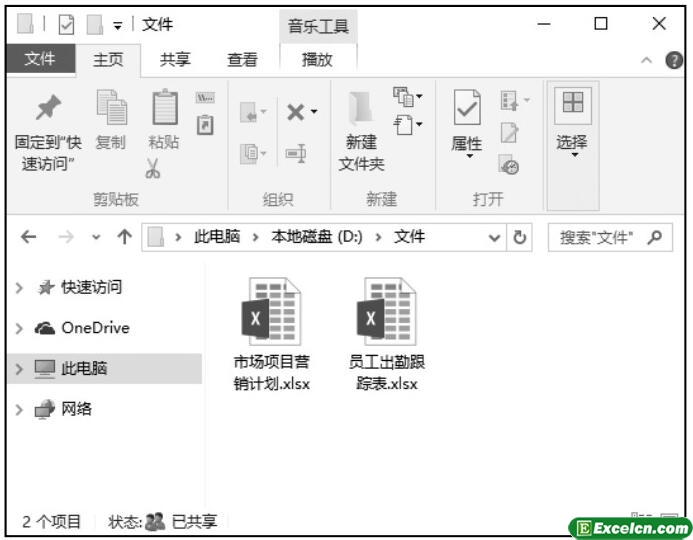Expand the OneDrive tree node
The image size is (693, 540).
[19, 328]
